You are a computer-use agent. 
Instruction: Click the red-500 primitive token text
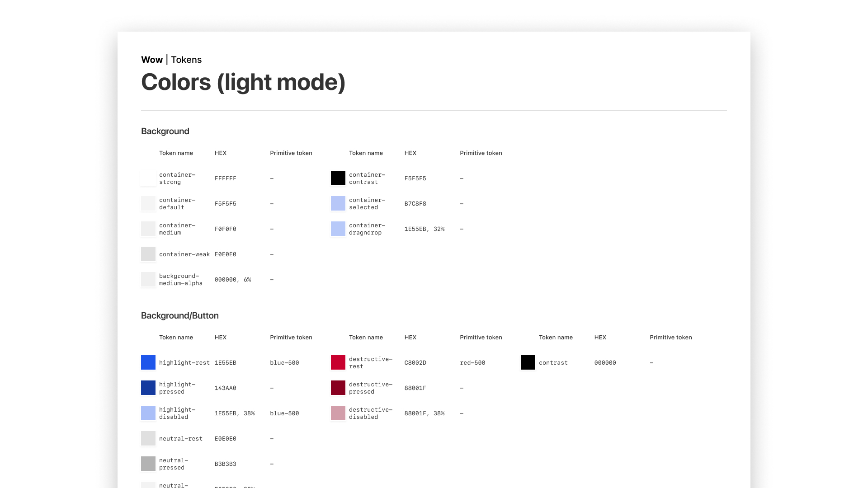tap(472, 363)
